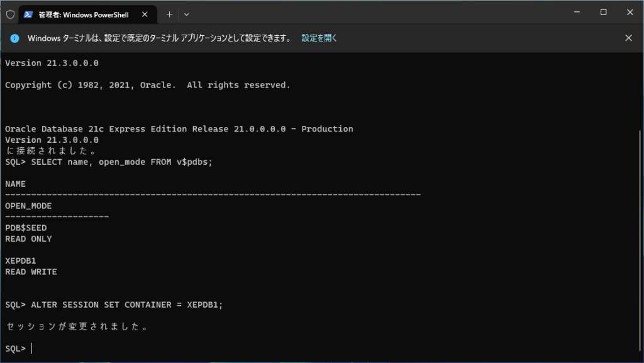Click the セッションが変更されました message

tap(76, 327)
